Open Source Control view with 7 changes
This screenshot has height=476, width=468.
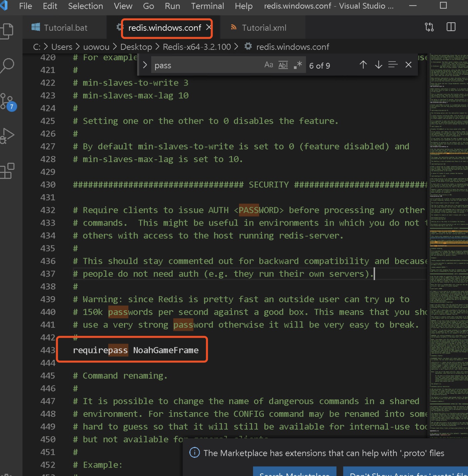tap(8, 102)
